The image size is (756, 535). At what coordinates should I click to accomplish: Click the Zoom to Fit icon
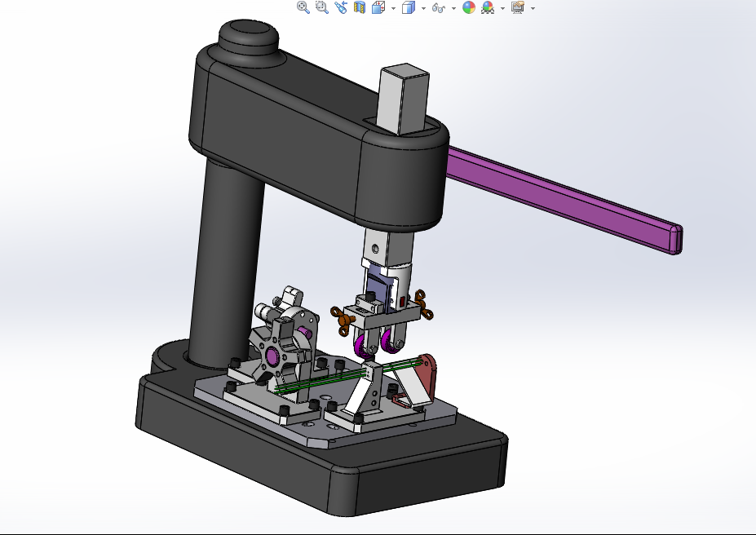303,7
